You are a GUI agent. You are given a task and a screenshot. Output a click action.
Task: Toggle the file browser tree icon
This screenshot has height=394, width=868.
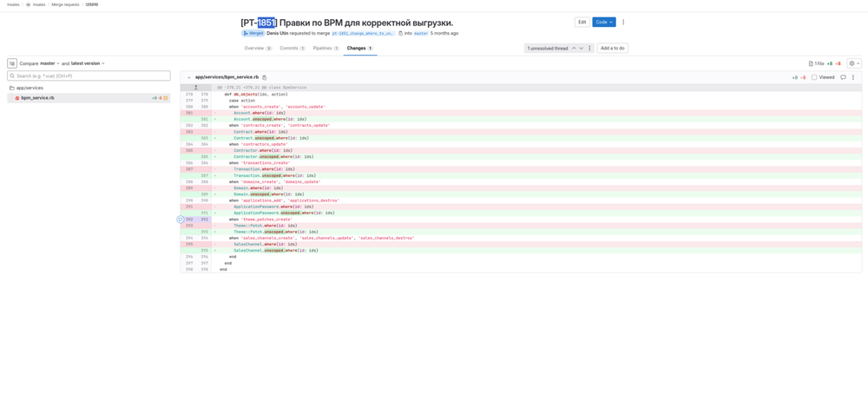click(x=12, y=63)
